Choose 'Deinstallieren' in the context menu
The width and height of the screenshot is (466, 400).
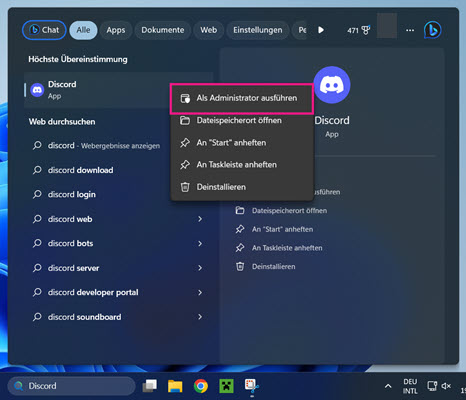coord(242,187)
